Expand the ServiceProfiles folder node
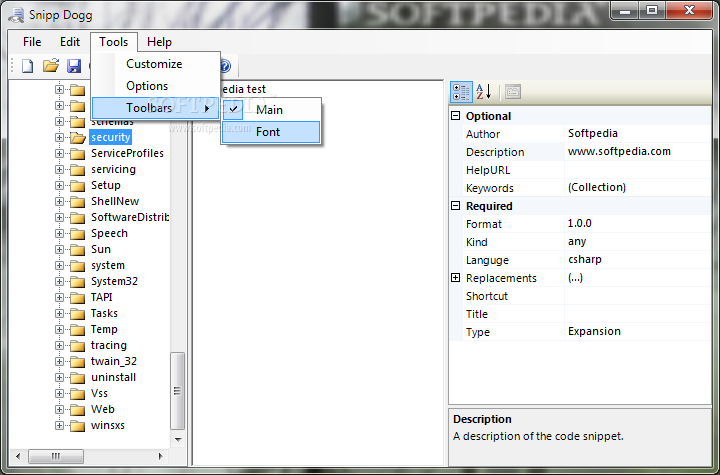Viewport: 720px width, 475px height. 59,153
